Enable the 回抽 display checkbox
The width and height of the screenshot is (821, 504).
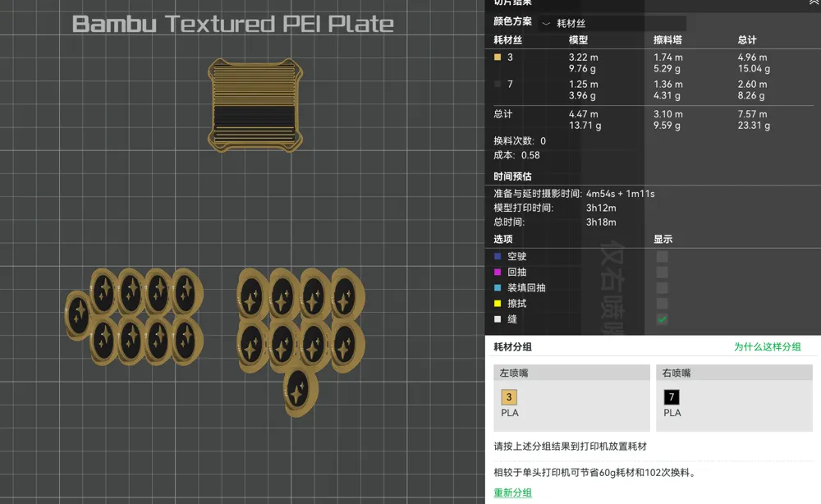coord(662,273)
